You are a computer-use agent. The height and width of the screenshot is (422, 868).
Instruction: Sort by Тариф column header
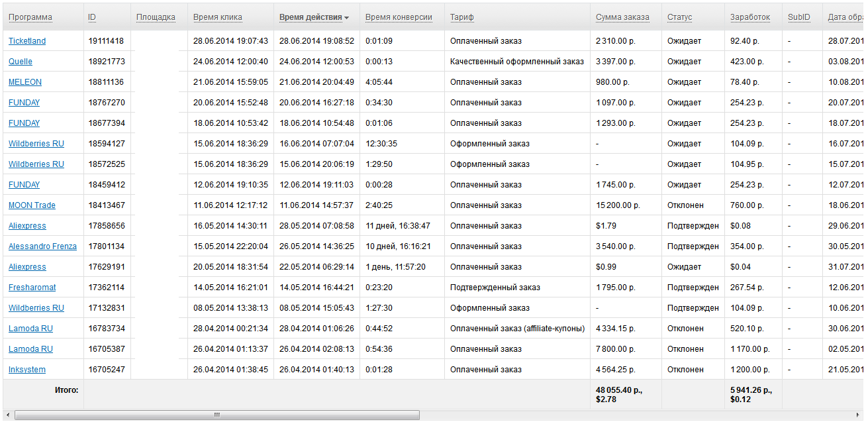coord(462,17)
